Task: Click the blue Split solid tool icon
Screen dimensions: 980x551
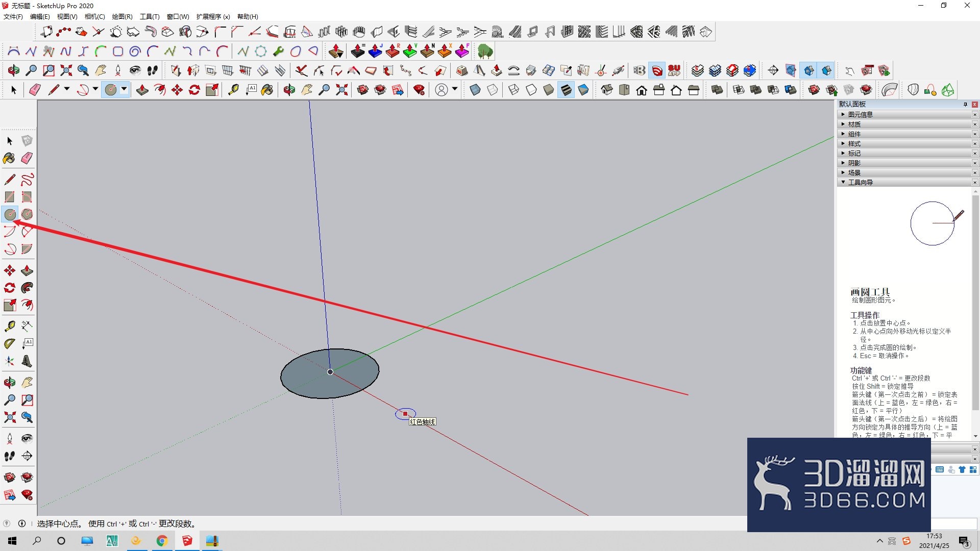Action: coord(791,90)
